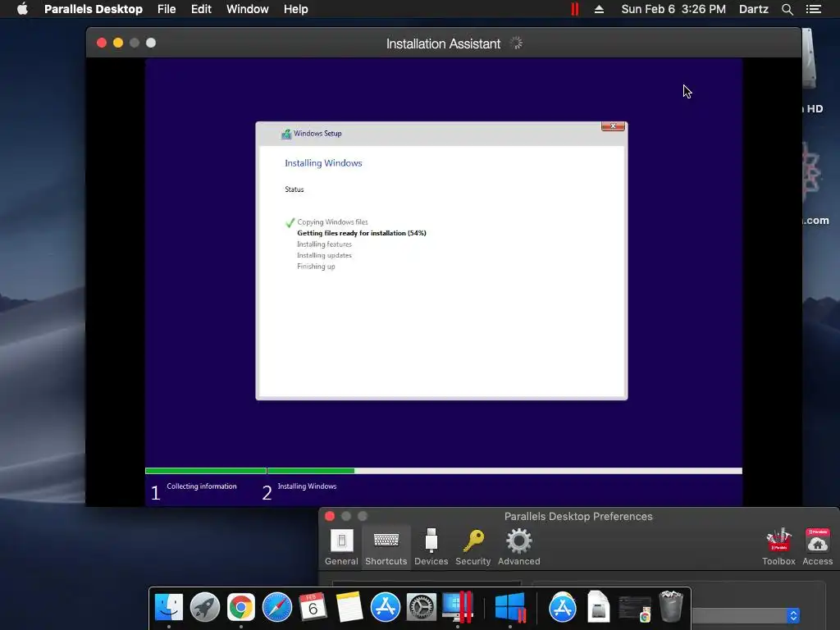Open System Preferences from the Dock
Viewport: 840px width, 630px height.
point(421,607)
